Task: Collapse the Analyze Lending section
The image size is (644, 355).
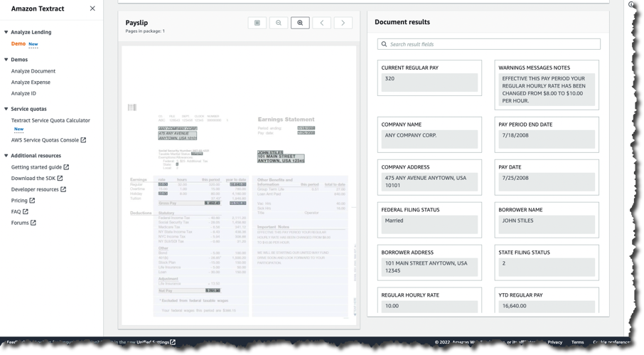Action: coord(6,32)
